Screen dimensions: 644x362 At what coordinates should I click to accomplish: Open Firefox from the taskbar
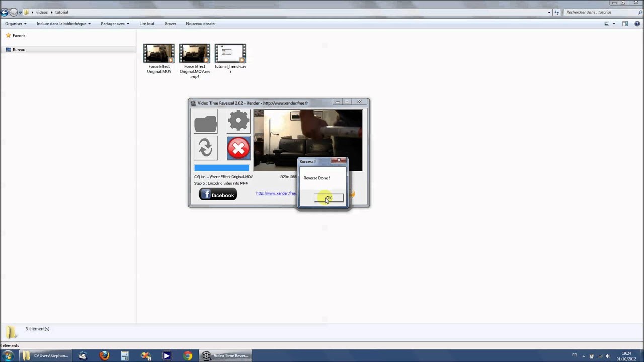[104, 356]
